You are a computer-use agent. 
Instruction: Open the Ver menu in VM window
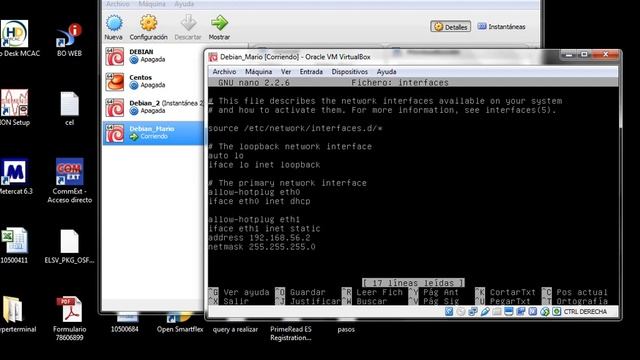286,71
